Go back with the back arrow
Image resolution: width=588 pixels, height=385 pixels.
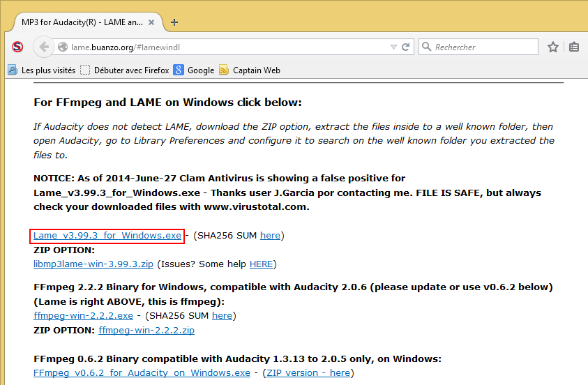[43, 47]
